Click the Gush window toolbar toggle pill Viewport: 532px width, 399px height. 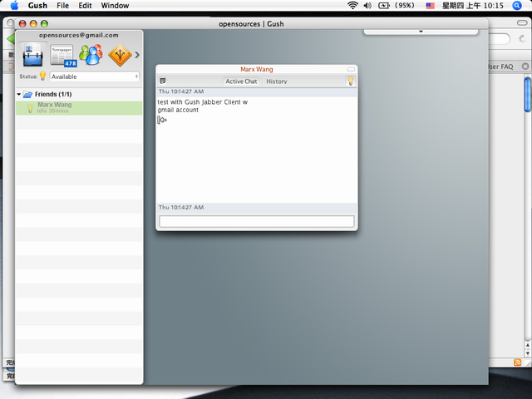(522, 22)
